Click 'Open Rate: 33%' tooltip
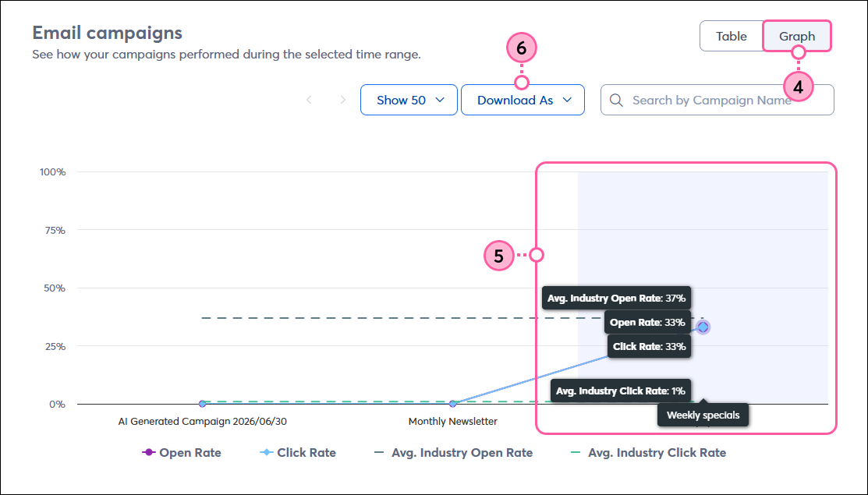This screenshot has width=868, height=495. coord(647,323)
